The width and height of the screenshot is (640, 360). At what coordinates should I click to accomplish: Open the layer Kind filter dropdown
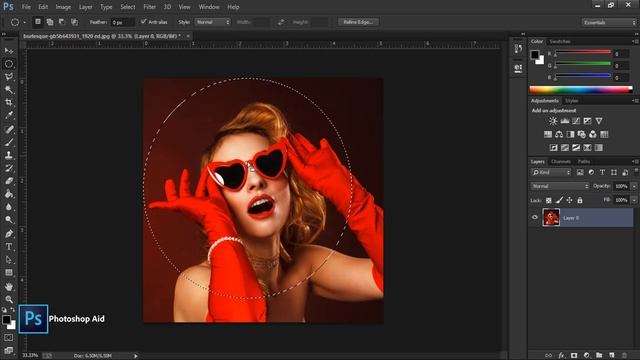pos(551,173)
